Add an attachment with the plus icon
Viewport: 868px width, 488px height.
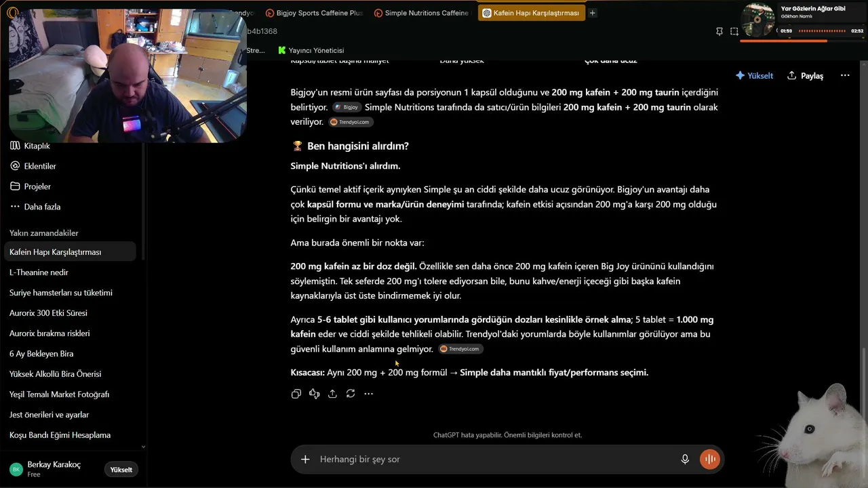pos(305,460)
